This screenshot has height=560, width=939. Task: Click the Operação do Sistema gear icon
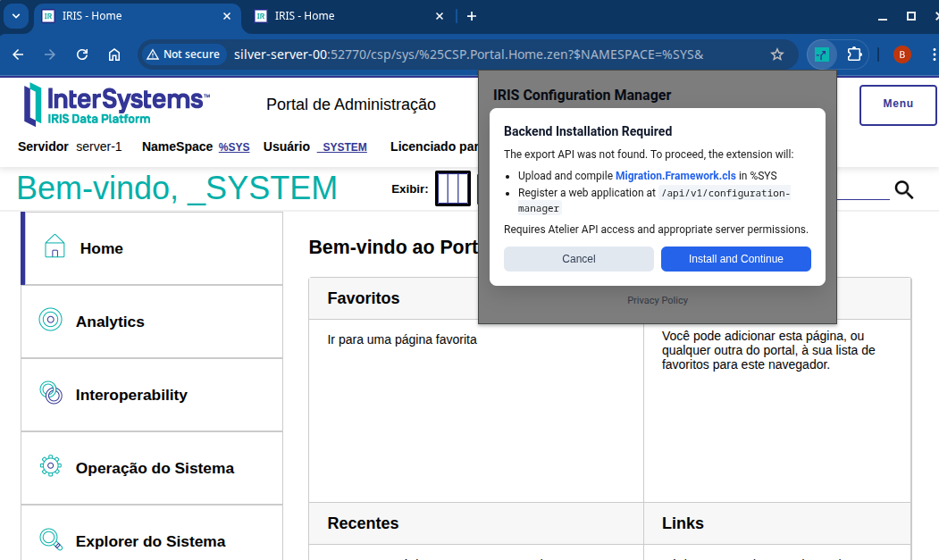(x=51, y=465)
